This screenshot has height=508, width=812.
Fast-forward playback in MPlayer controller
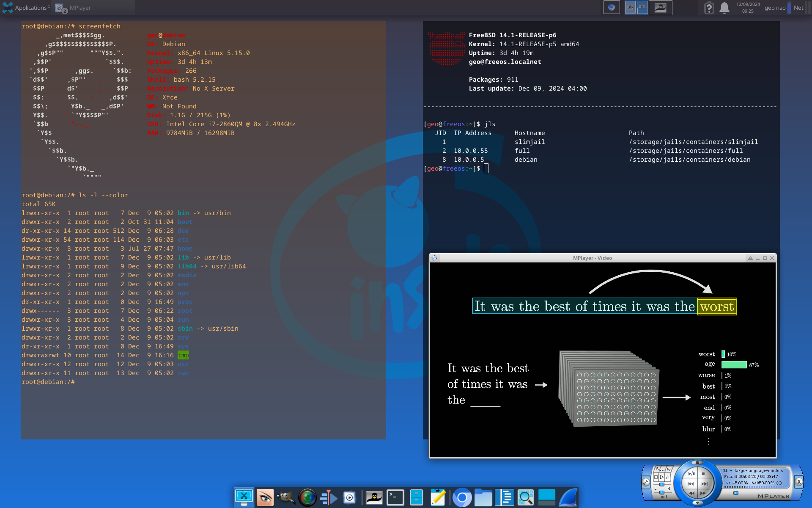point(703,493)
